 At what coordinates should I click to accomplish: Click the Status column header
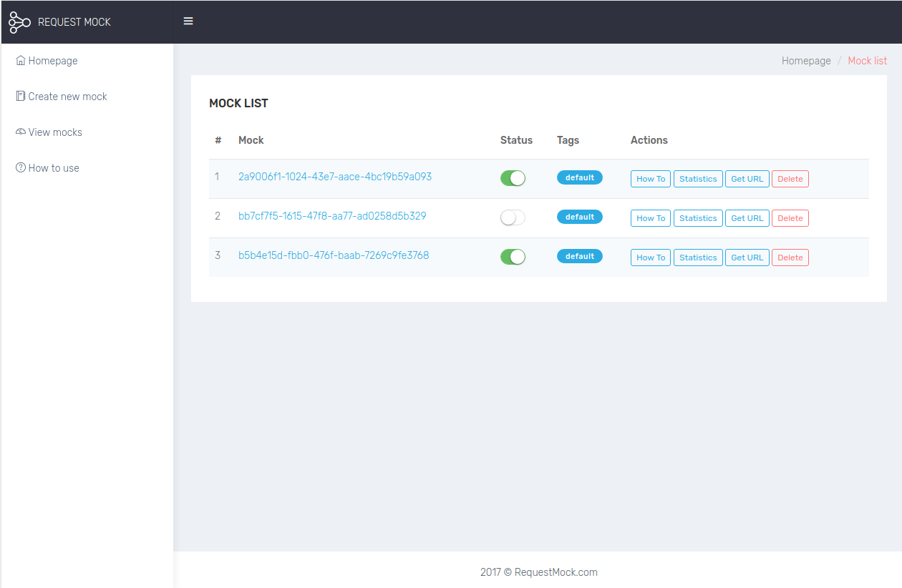(x=516, y=140)
